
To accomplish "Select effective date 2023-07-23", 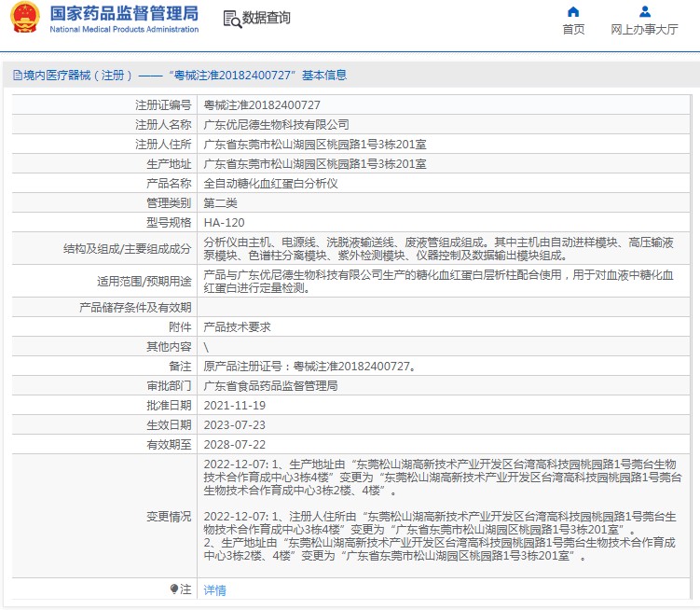I will (234, 425).
